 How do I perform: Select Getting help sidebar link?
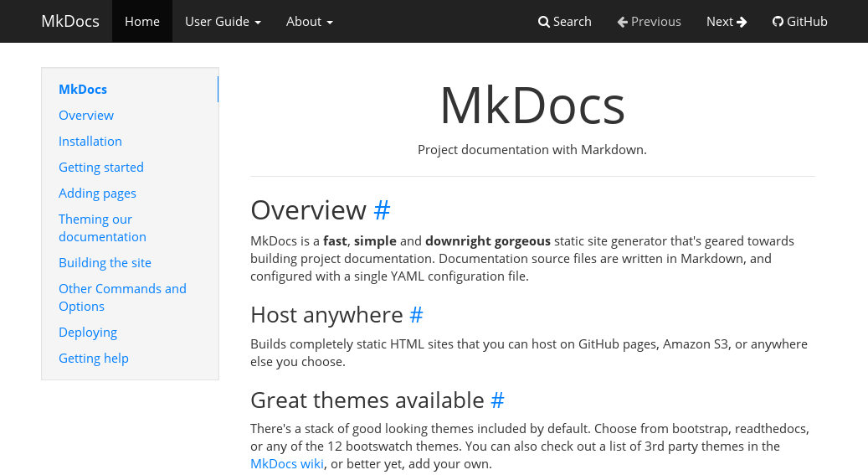pyautogui.click(x=94, y=359)
